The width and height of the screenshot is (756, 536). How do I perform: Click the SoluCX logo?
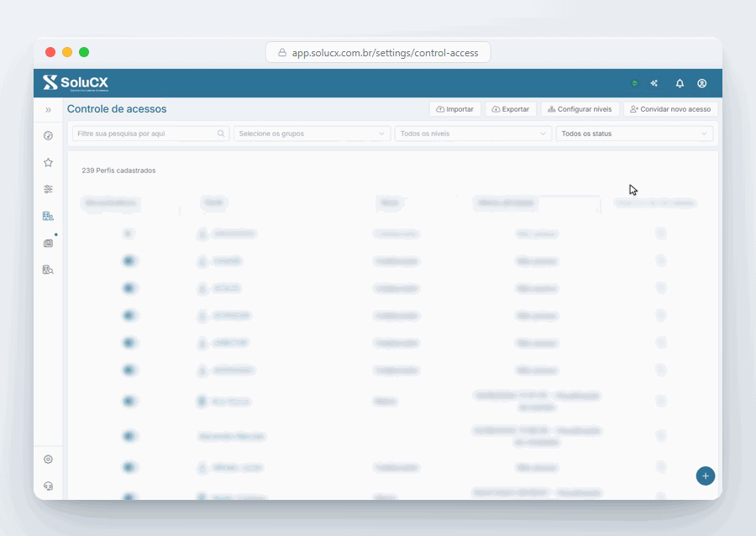point(76,82)
